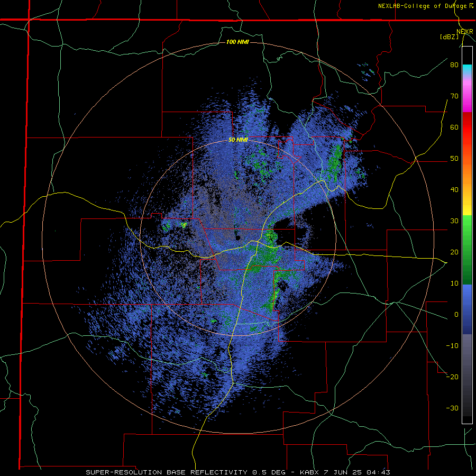Click the -20 value on dBZ scale
This screenshot has width=476, height=476.
452,377
